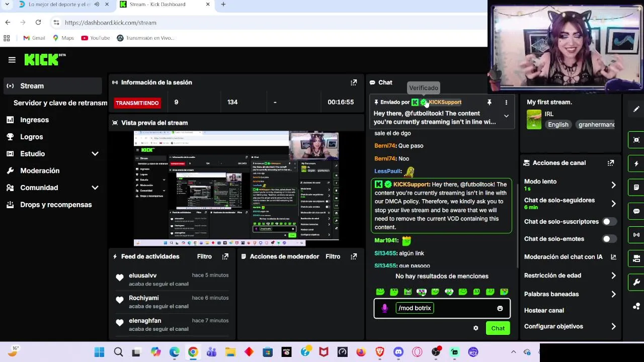Open Firefox from taskbar
Screen dimensions: 644x362
tap(361, 352)
